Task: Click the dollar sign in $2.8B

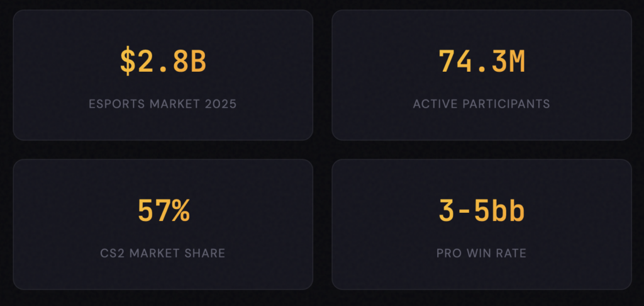Action: coord(128,61)
